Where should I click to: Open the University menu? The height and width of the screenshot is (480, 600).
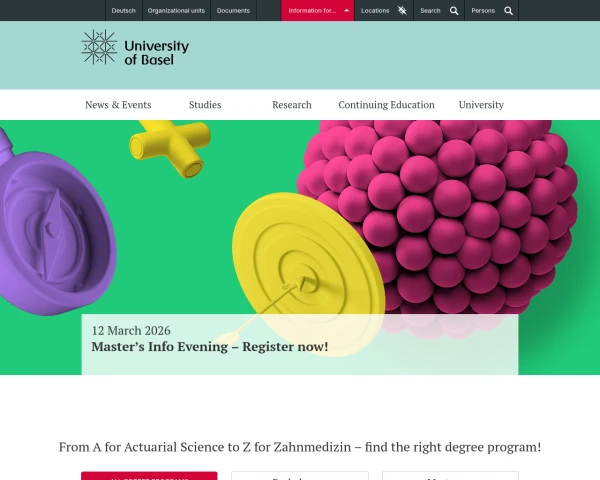click(481, 104)
